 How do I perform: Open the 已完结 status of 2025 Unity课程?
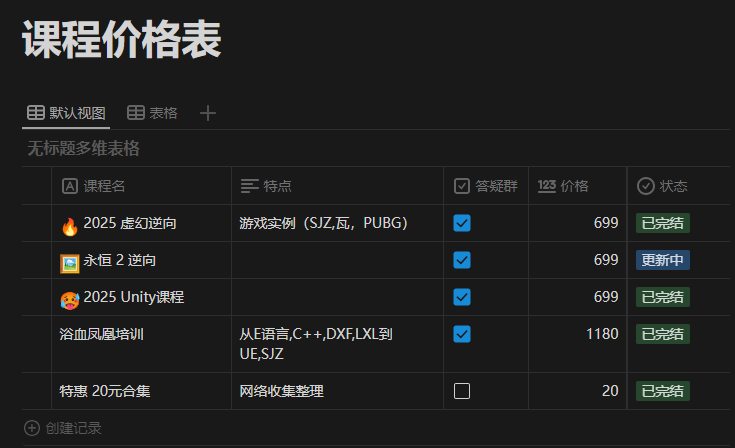[x=663, y=297]
